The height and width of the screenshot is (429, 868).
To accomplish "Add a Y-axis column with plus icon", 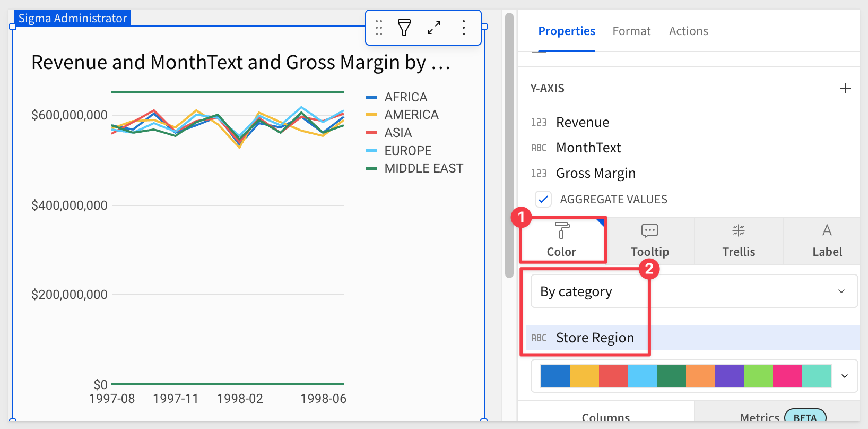I will pyautogui.click(x=846, y=88).
